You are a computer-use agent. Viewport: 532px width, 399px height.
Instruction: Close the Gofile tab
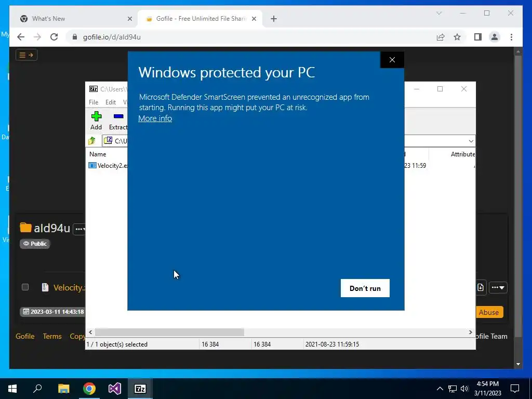[254, 19]
